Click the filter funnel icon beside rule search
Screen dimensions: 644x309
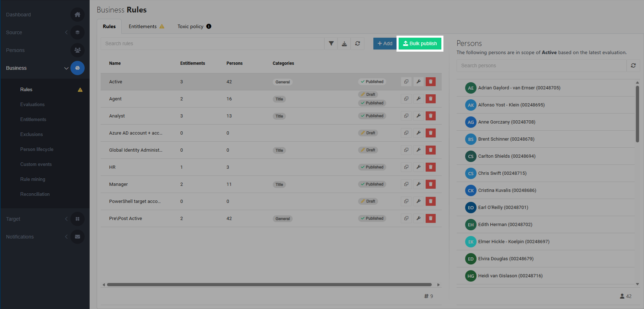click(331, 43)
